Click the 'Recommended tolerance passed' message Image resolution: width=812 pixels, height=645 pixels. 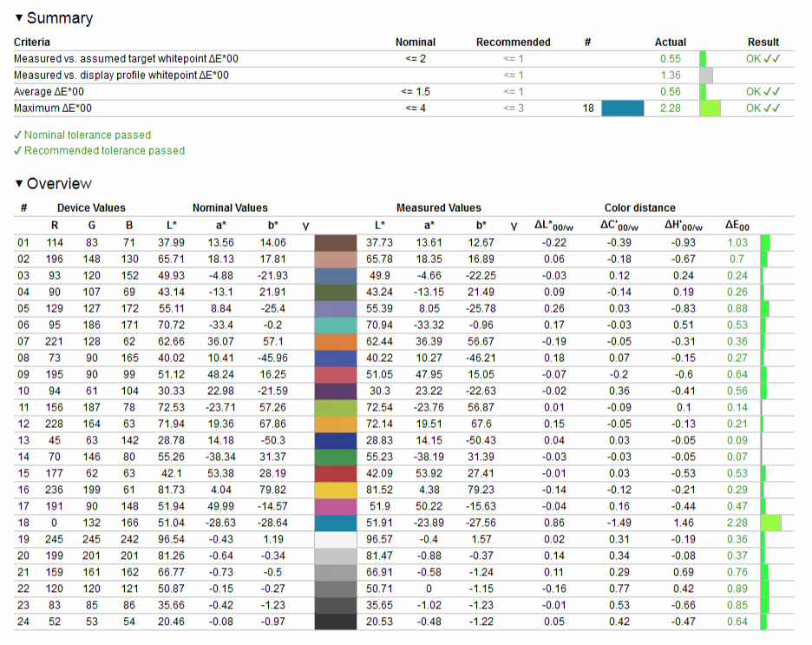tap(104, 151)
